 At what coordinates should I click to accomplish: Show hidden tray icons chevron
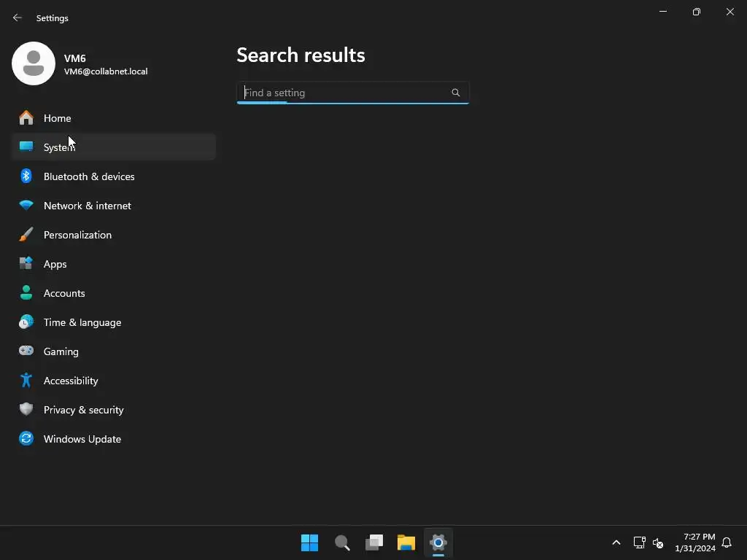(616, 542)
